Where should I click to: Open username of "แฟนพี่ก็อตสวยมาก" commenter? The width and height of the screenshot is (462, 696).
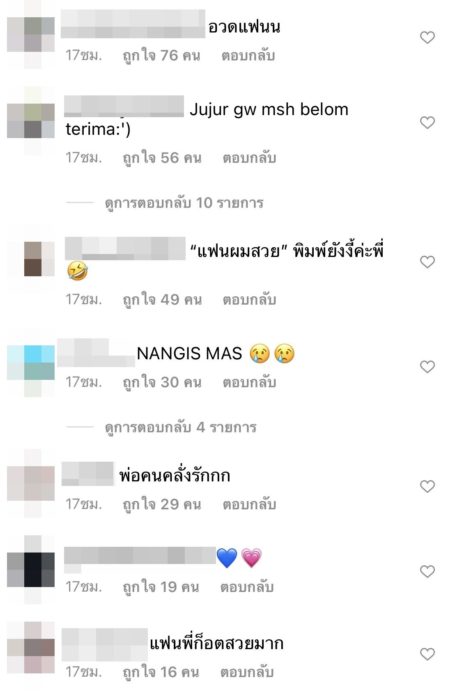[x=104, y=644]
